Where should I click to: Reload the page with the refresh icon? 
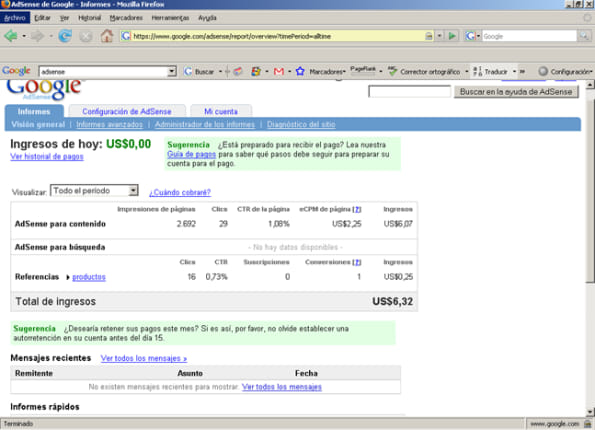point(65,36)
